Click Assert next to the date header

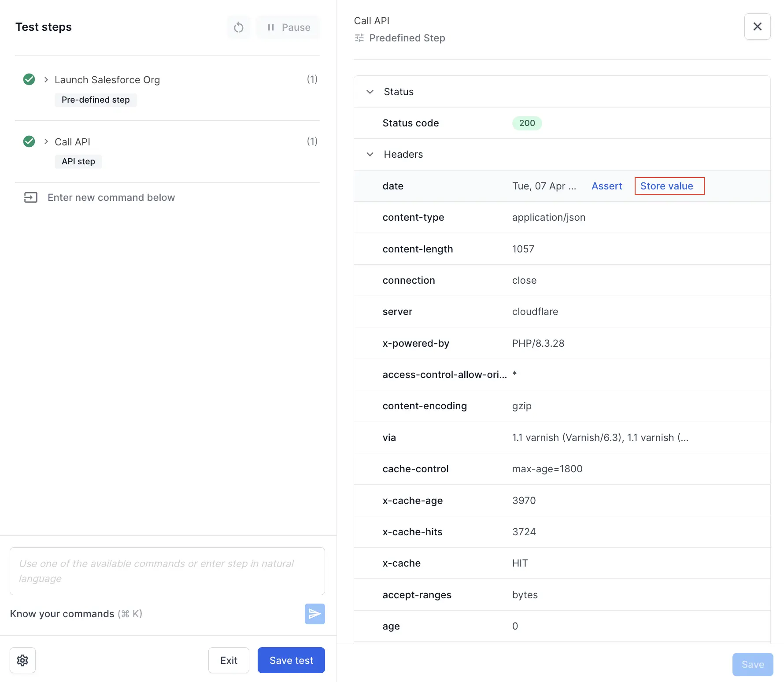click(x=606, y=185)
